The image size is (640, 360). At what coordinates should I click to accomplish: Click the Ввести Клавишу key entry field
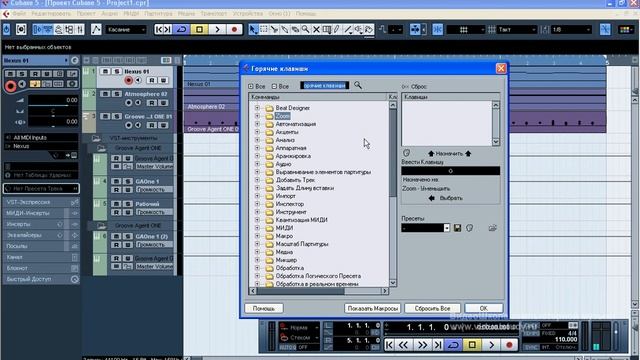(x=451, y=171)
